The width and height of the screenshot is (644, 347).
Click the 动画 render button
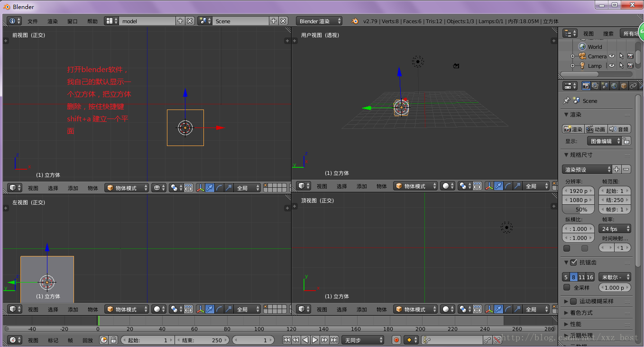(x=595, y=129)
